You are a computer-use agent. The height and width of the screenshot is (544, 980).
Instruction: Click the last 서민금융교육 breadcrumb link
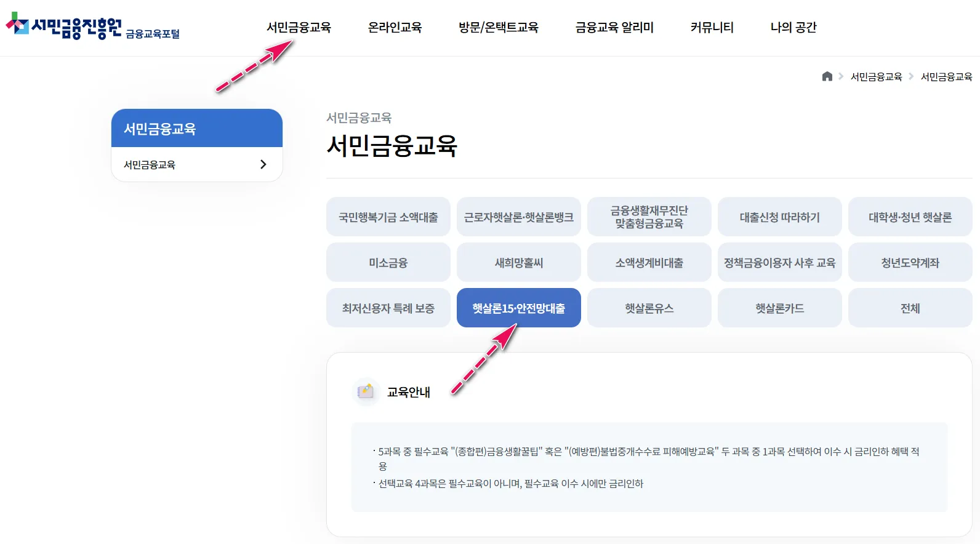(946, 76)
